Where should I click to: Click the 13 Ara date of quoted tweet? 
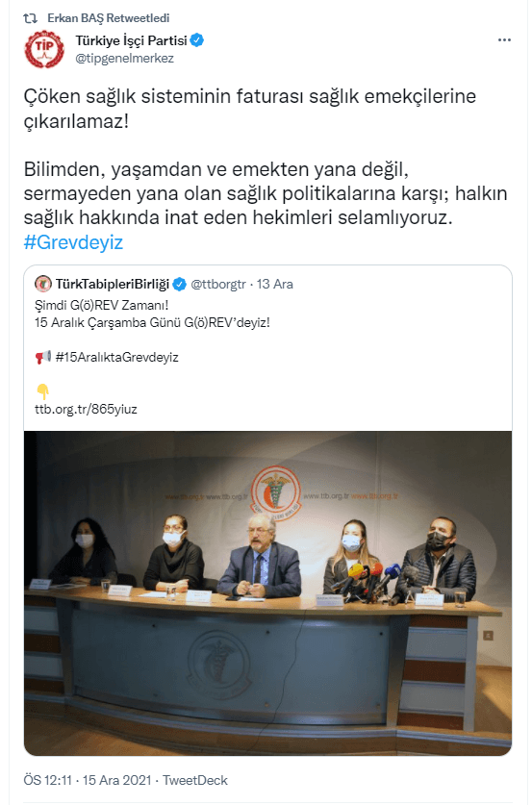(x=275, y=284)
